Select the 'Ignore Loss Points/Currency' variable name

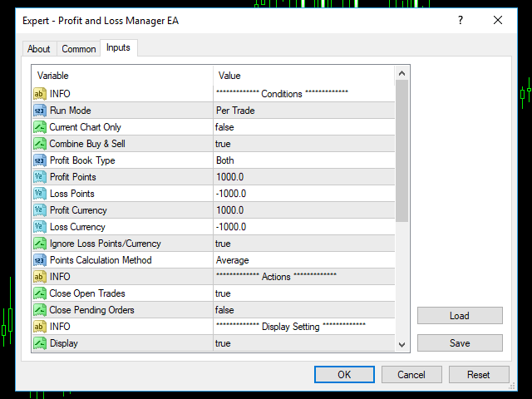pyautogui.click(x=106, y=244)
